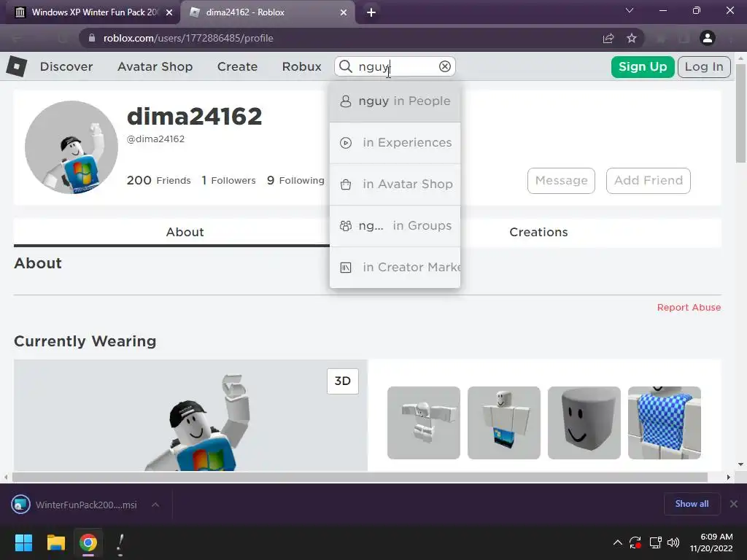Open the network tray icon

(656, 542)
